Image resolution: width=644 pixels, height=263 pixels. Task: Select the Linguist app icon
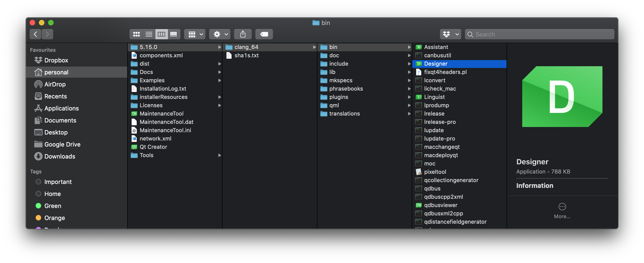[418, 97]
